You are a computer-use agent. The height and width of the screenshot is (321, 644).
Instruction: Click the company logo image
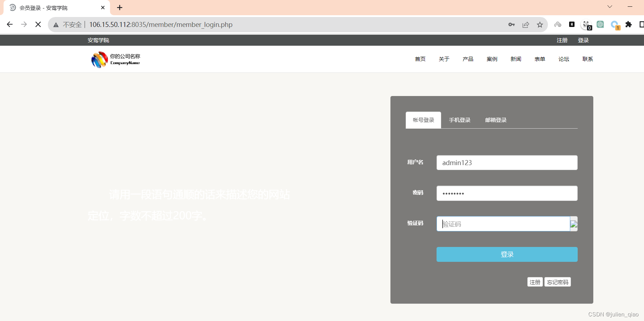tap(116, 60)
